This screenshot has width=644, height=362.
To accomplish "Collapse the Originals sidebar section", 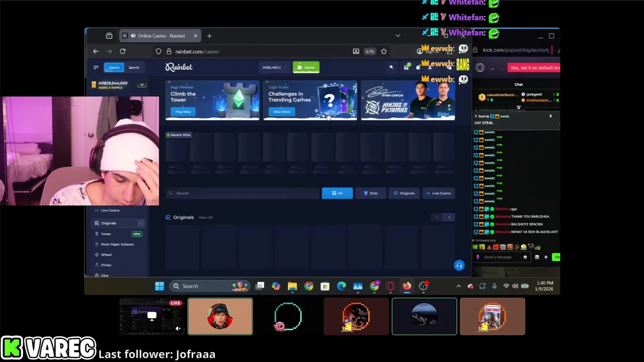I will click(141, 223).
